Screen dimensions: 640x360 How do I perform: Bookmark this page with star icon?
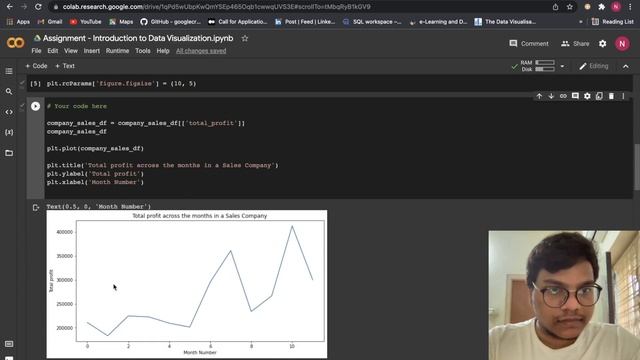pyautogui.click(x=569, y=7)
